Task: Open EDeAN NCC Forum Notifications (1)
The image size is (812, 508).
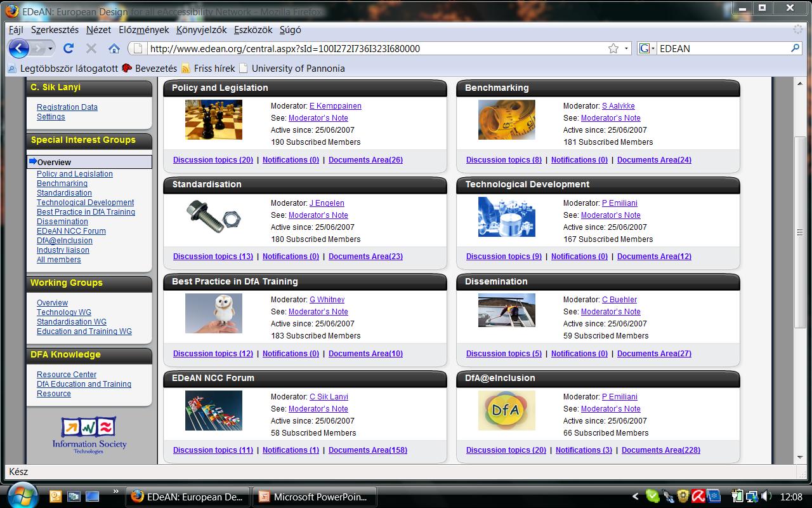Action: (x=291, y=450)
